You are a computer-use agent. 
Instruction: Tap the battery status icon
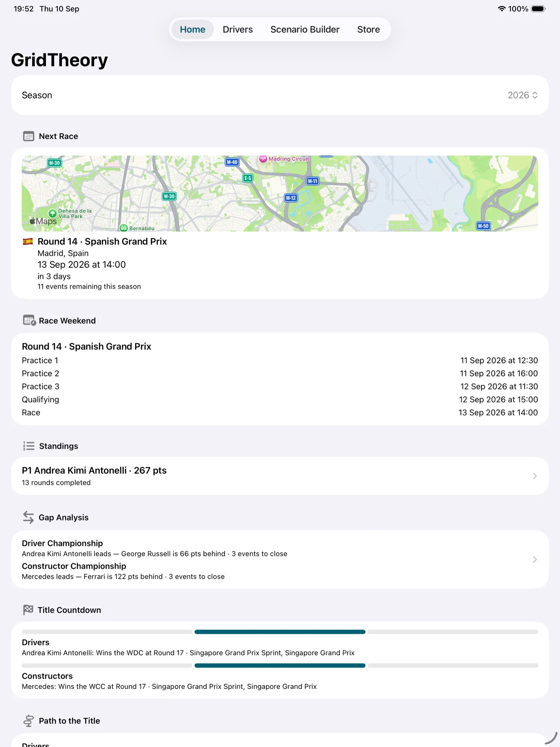click(x=538, y=9)
